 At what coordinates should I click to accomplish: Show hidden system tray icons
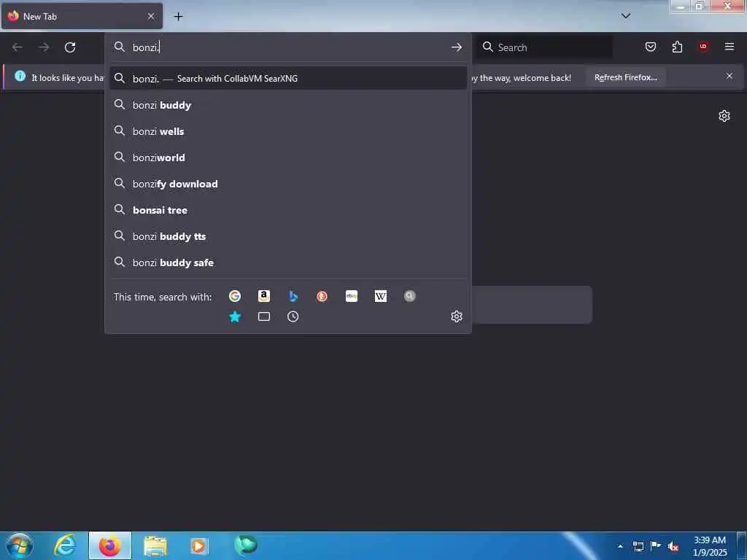click(620, 546)
